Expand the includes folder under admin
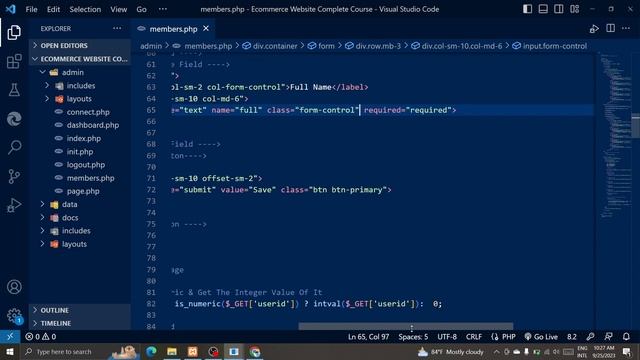Viewport: 640px width, 360px height. coord(47,85)
